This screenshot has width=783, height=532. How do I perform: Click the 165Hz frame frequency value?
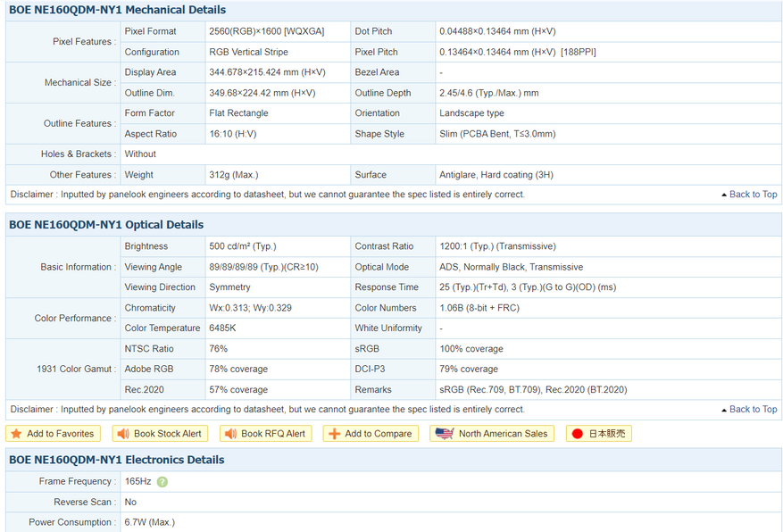137,481
